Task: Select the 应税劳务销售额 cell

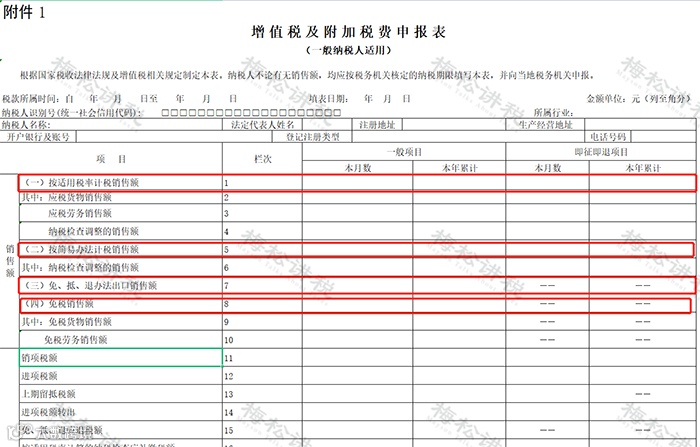Action: [x=121, y=213]
